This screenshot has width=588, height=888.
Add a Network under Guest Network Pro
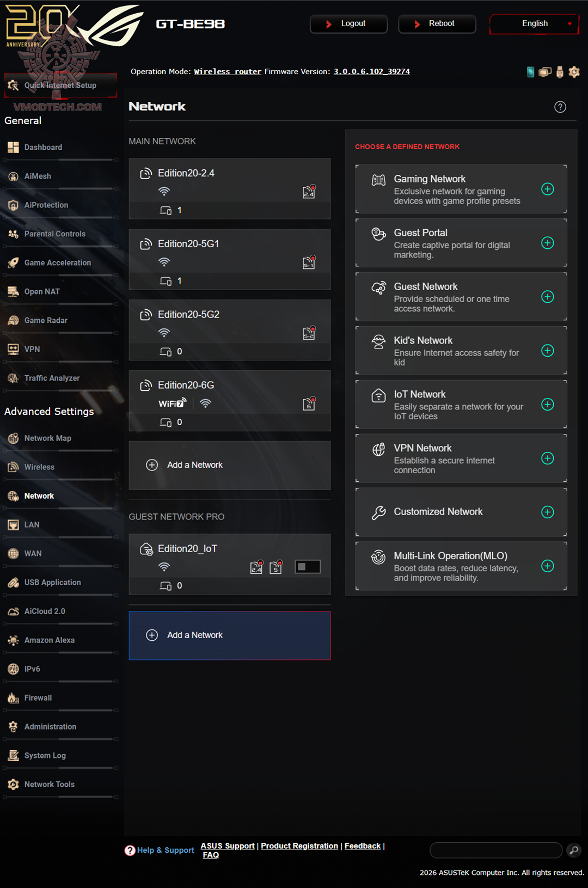[x=230, y=635]
